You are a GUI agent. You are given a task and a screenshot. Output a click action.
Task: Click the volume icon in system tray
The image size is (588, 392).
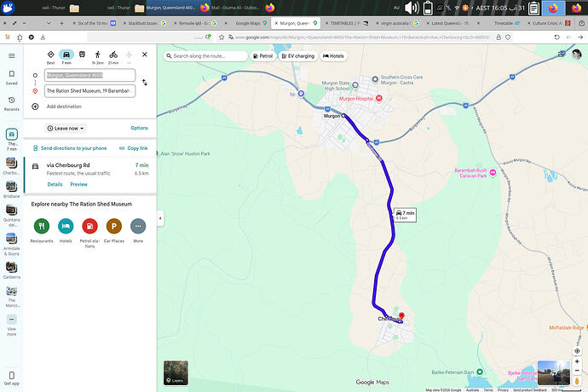tap(412, 8)
